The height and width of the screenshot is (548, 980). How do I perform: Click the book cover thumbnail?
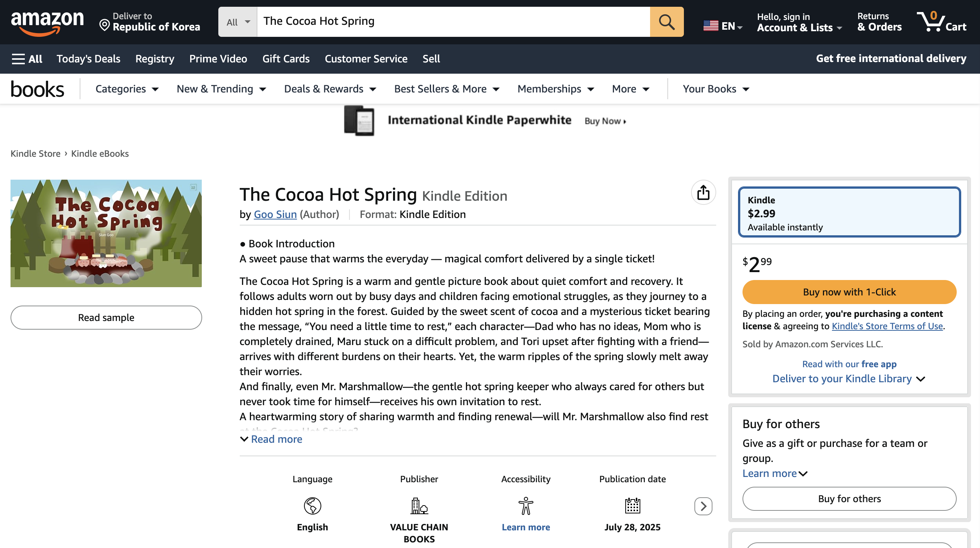point(106,233)
